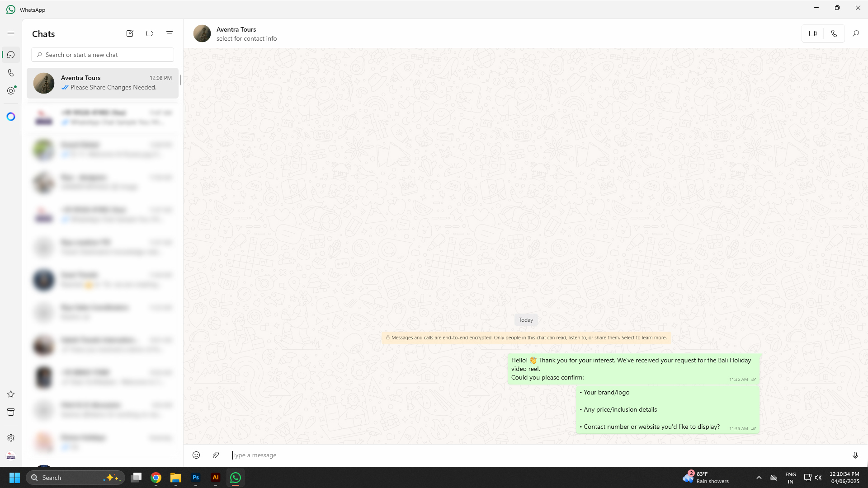Open the ENG IN language switcher
The width and height of the screenshot is (868, 488).
791,478
